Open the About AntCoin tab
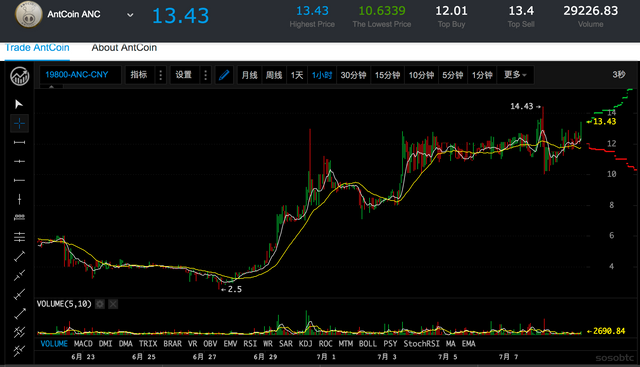Screen dimensions: 640x367 click(x=124, y=48)
